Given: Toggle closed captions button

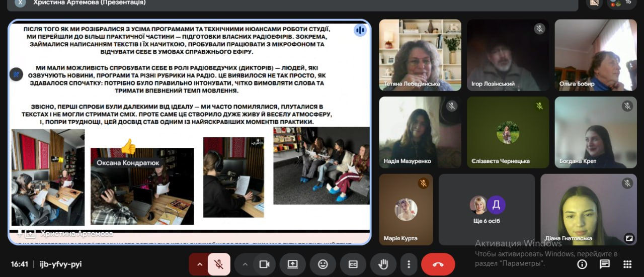Looking at the screenshot, I should (353, 264).
